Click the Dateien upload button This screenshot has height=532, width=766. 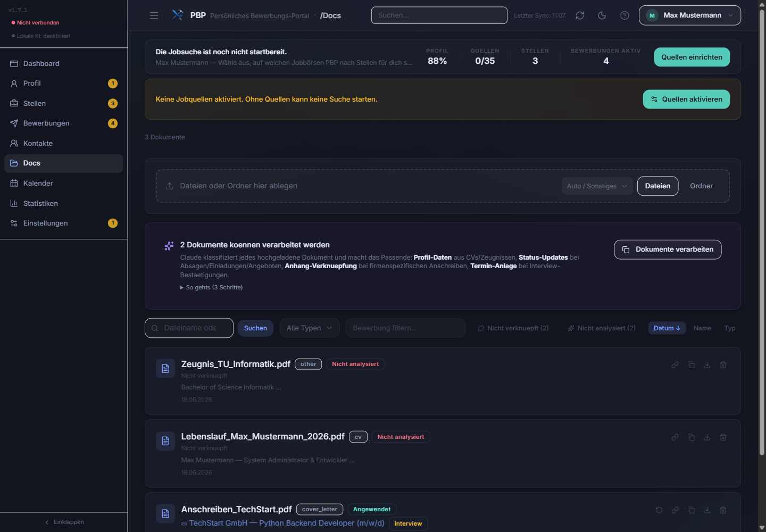(x=657, y=186)
